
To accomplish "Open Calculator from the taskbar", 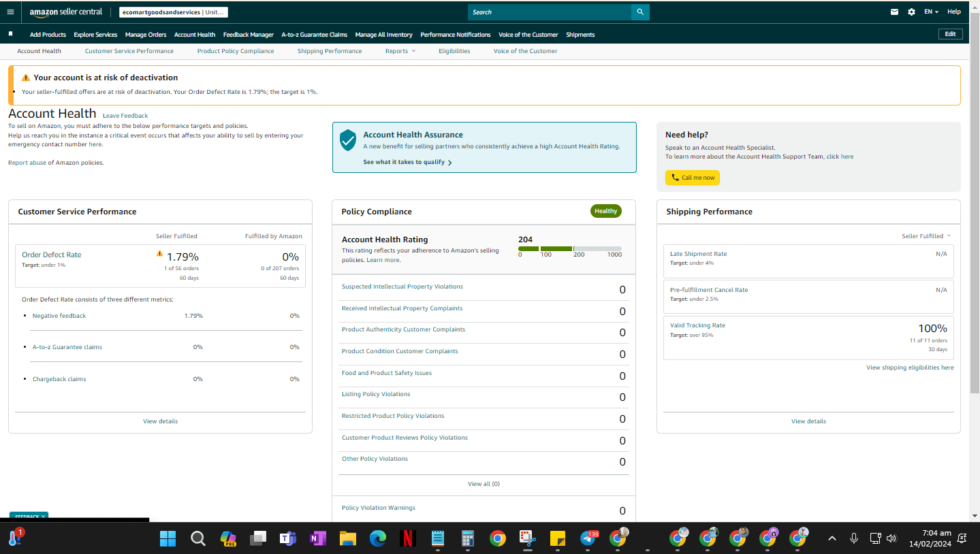I will pos(467,539).
